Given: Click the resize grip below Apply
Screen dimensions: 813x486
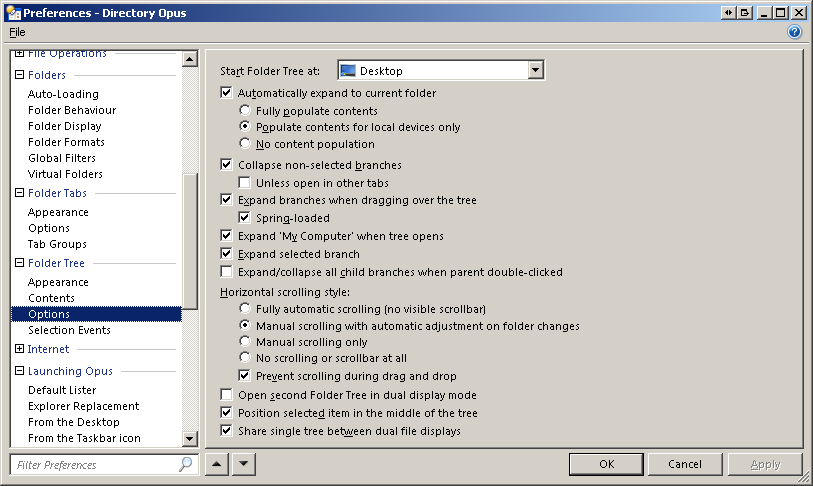Looking at the screenshot, I should point(804,477).
